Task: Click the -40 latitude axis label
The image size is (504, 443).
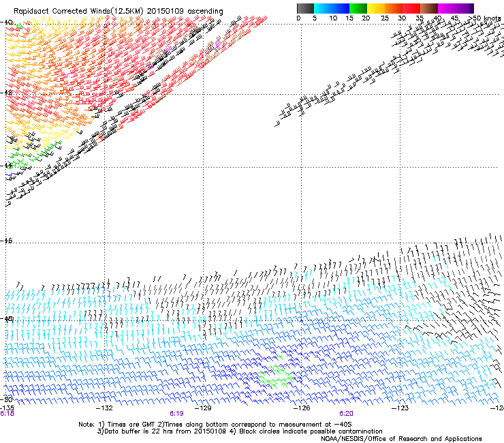Action: tap(6, 22)
